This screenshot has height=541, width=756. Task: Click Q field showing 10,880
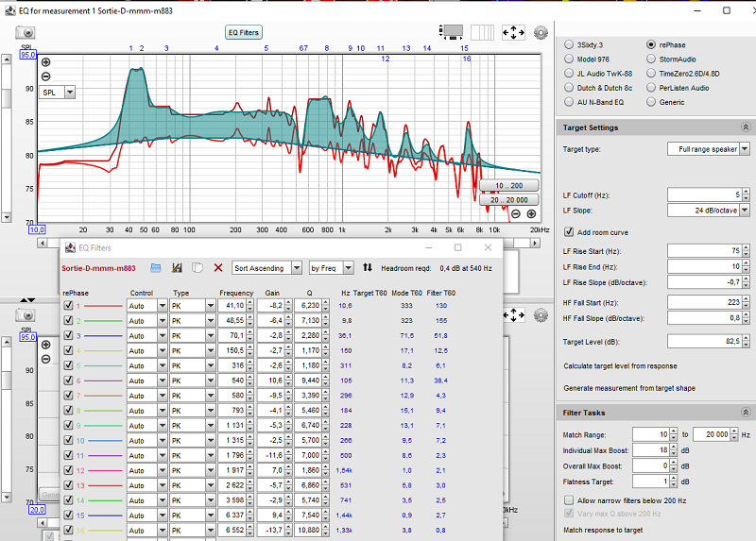coord(309,530)
